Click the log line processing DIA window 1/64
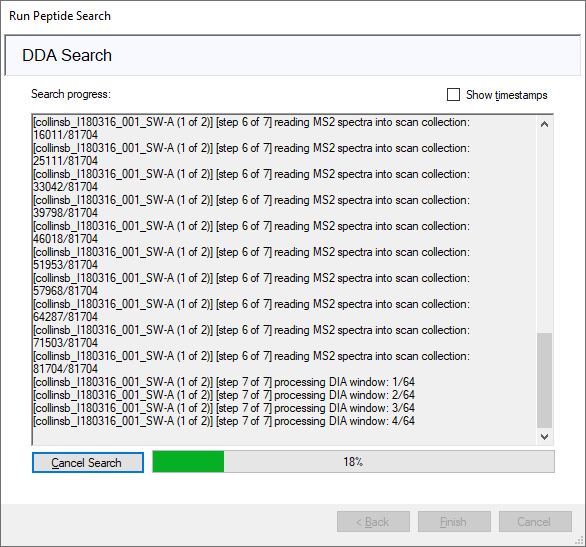This screenshot has height=547, width=586. click(x=224, y=382)
